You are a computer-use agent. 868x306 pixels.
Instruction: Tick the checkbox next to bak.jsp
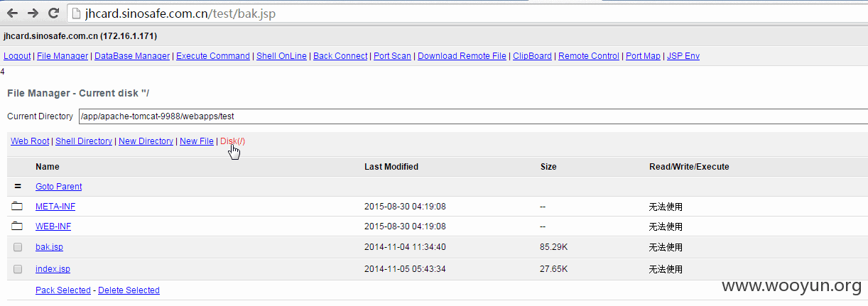coord(18,247)
